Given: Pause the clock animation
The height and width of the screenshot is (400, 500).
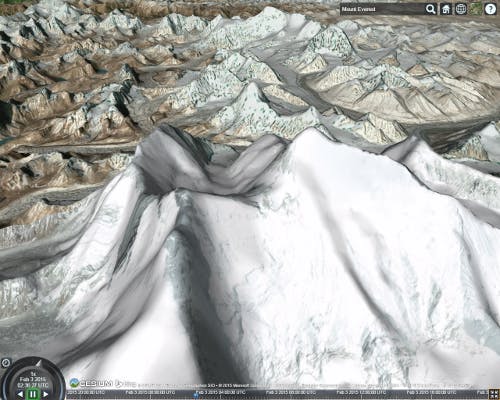Looking at the screenshot, I should pyautogui.click(x=33, y=394).
